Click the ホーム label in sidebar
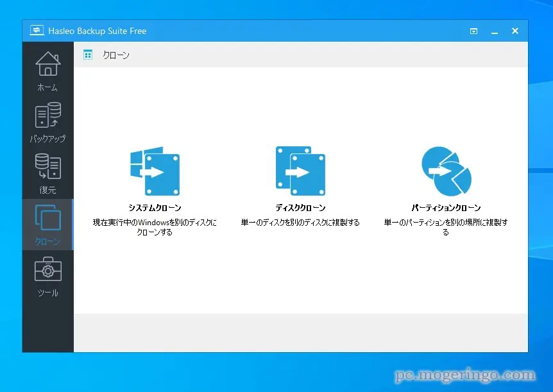This screenshot has height=392, width=553. [x=47, y=87]
